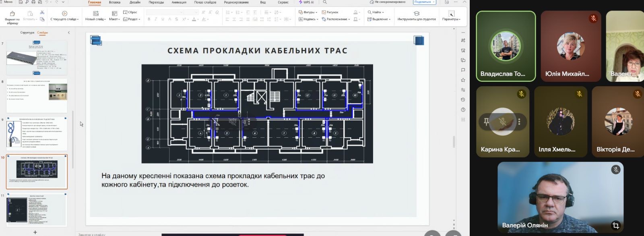The height and width of the screenshot is (236, 644).
Task: Open the Фигуры shapes dropdown
Action: tap(308, 12)
